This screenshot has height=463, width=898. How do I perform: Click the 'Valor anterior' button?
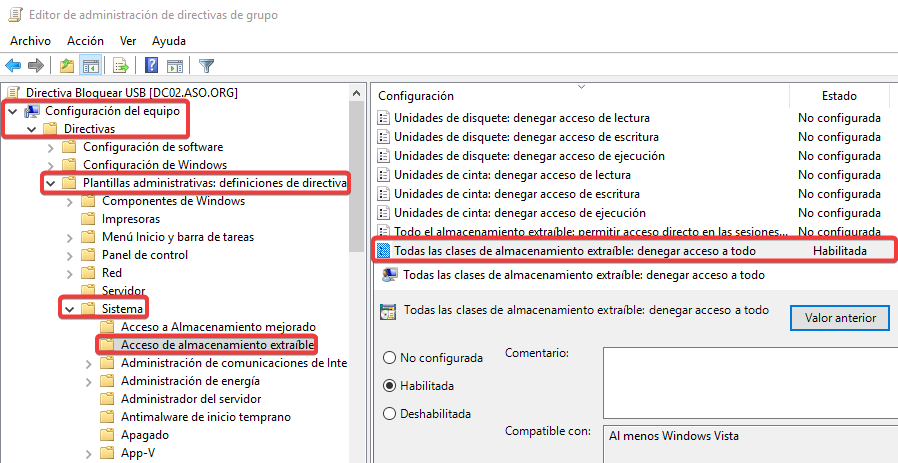(840, 318)
